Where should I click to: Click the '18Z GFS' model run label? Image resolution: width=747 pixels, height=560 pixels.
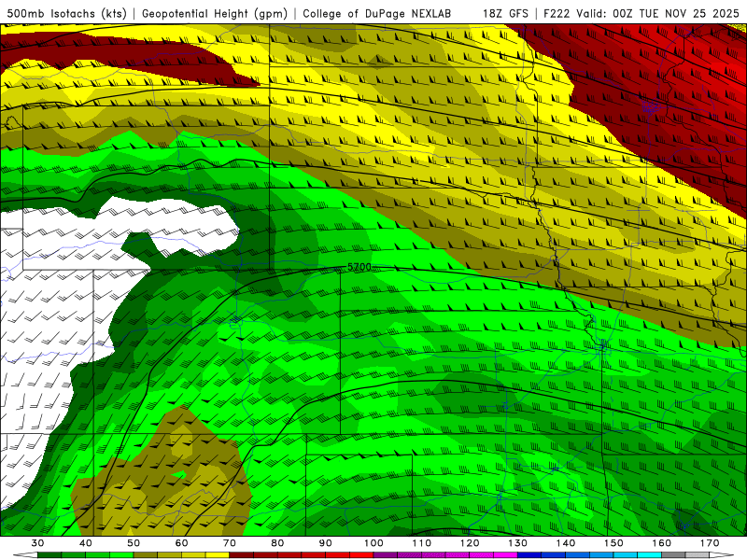[x=505, y=13]
